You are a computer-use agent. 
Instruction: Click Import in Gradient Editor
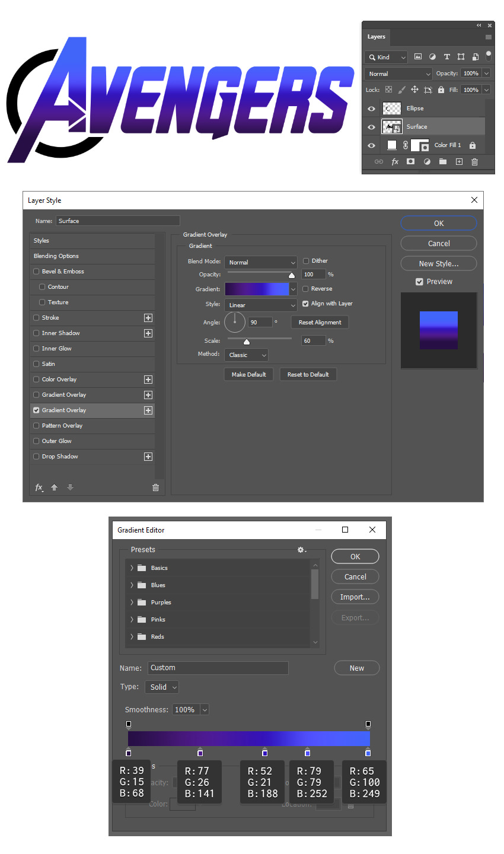tap(355, 597)
